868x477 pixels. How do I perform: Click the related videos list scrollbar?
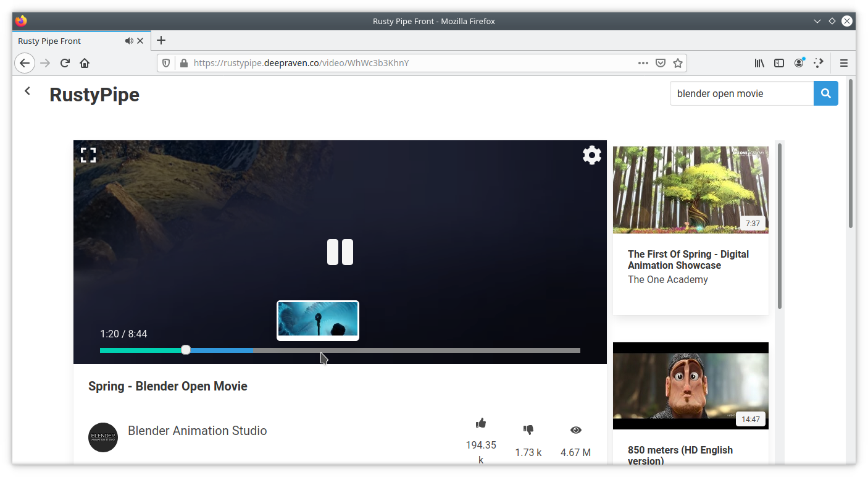click(x=780, y=226)
